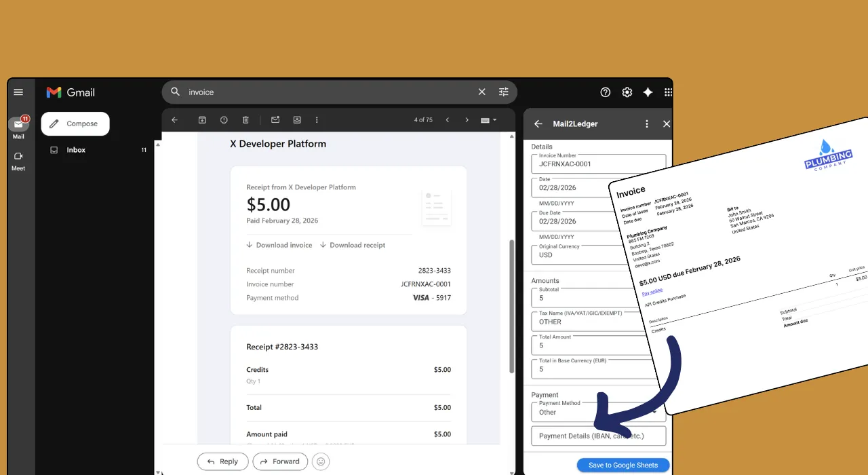Report the email as spam
Image resolution: width=868 pixels, height=475 pixels.
pyautogui.click(x=224, y=120)
